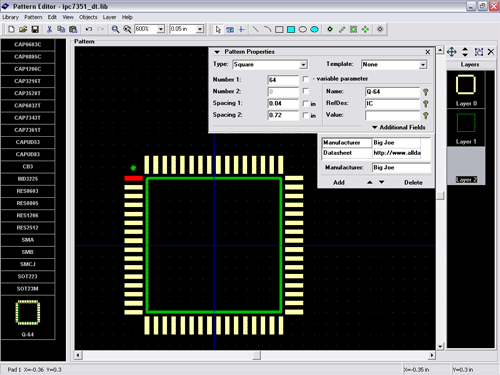
Task: Select the Layer 1 green swatch
Action: pos(466,122)
